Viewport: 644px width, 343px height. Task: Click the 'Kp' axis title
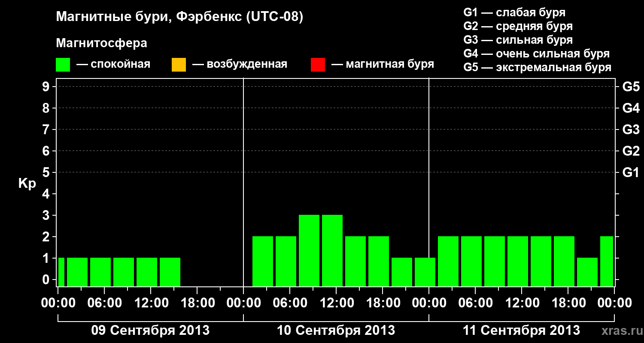[27, 183]
